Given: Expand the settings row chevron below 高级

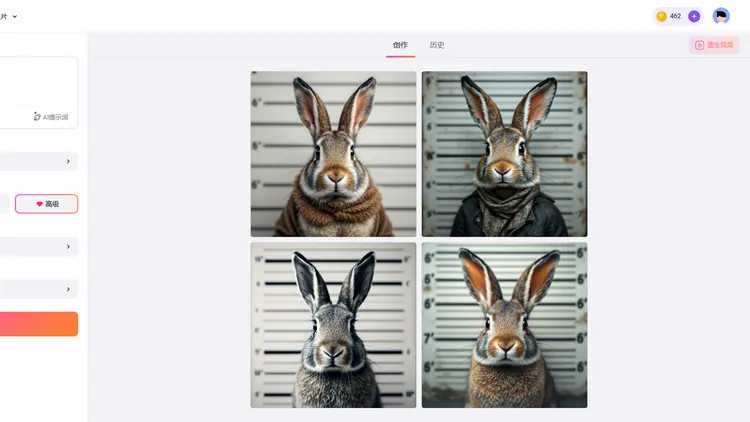Looking at the screenshot, I should pos(68,247).
